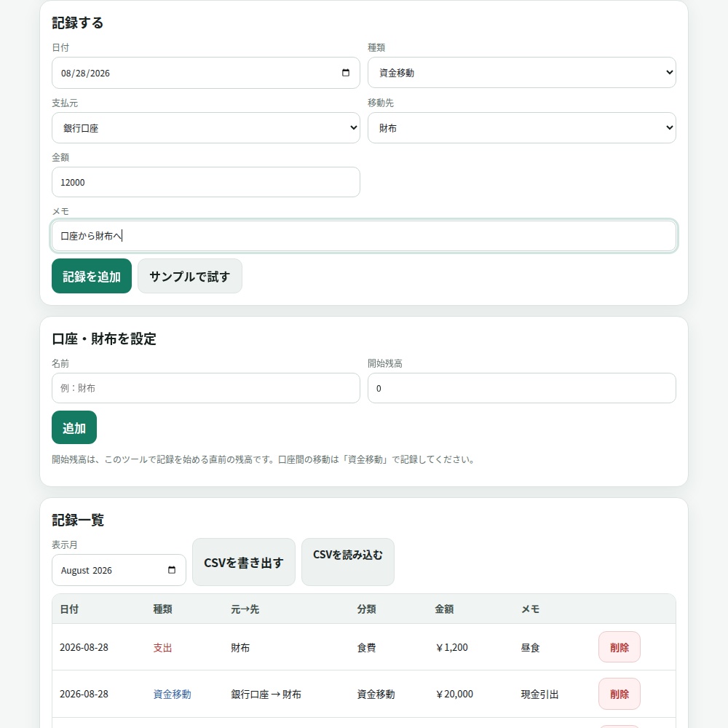Click the 口座・財布を設定 heading
This screenshot has height=728, width=728.
[x=104, y=339]
